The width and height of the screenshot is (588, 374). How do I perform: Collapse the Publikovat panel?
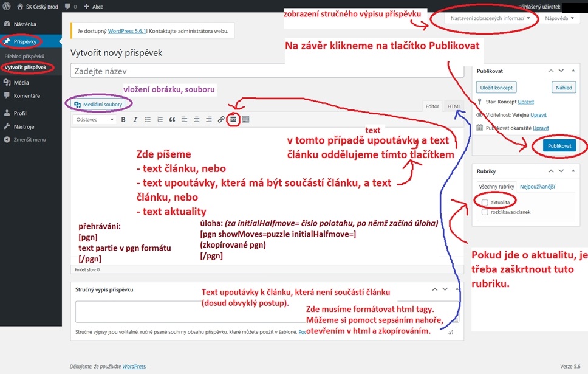573,71
